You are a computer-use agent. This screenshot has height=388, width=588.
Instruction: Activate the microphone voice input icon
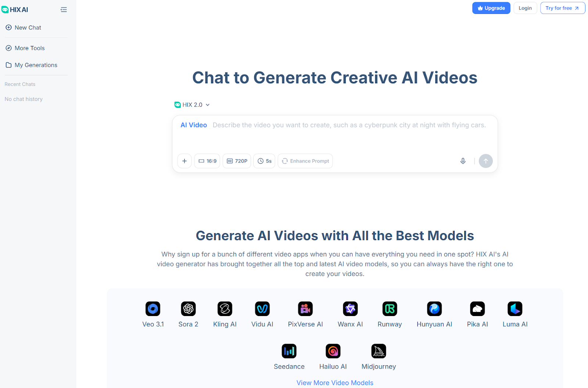click(x=463, y=161)
